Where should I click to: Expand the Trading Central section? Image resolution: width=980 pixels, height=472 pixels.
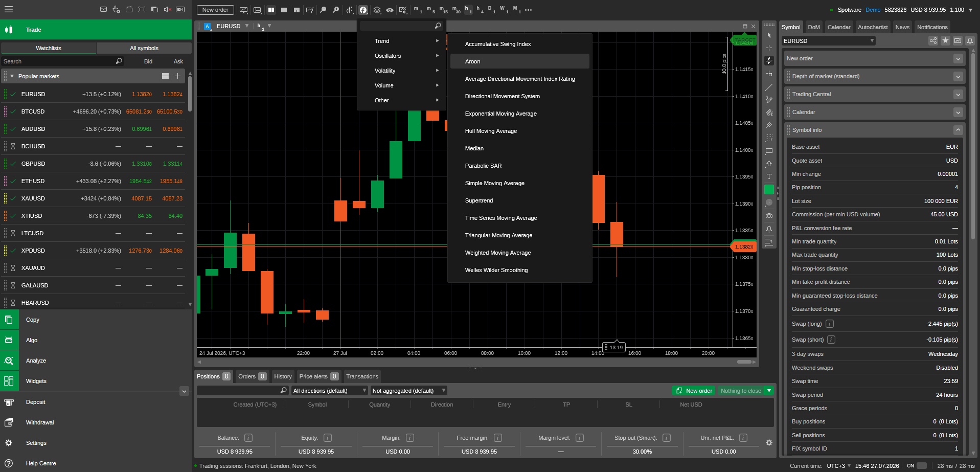(958, 95)
